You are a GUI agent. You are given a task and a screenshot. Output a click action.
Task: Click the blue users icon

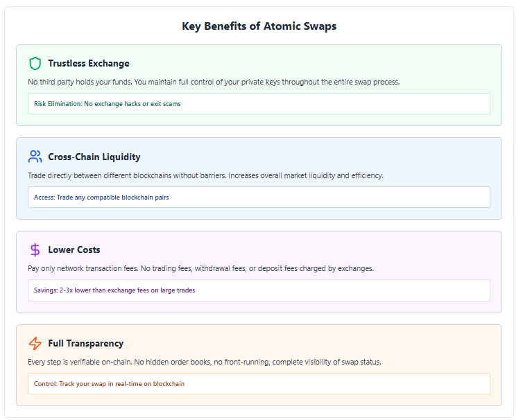click(35, 157)
